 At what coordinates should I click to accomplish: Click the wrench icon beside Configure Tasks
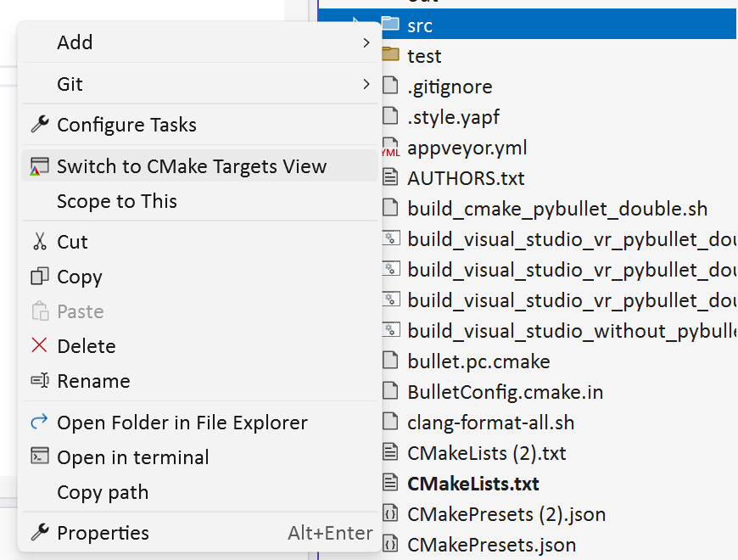point(38,123)
